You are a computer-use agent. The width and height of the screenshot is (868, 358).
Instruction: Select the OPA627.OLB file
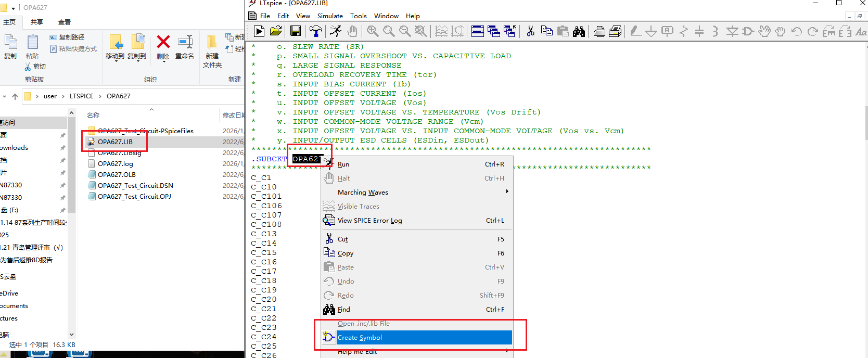point(117,174)
